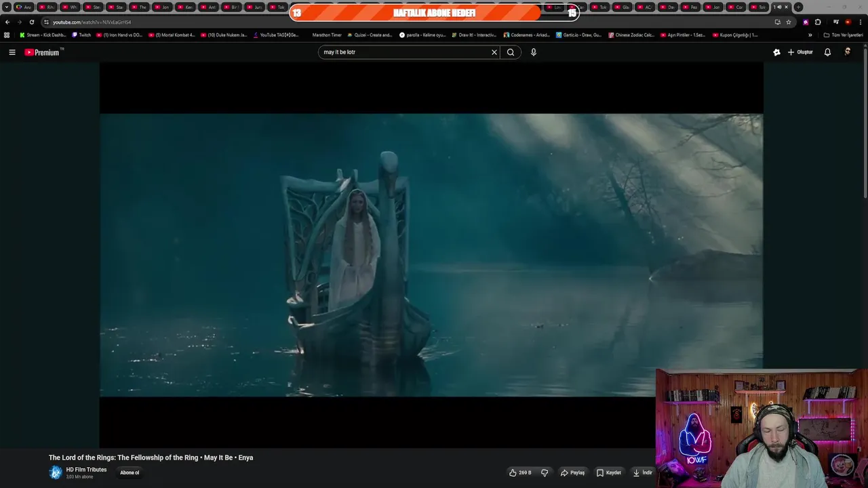This screenshot has height=488, width=868.
Task: Run search with the magnifier button
Action: coord(511,52)
